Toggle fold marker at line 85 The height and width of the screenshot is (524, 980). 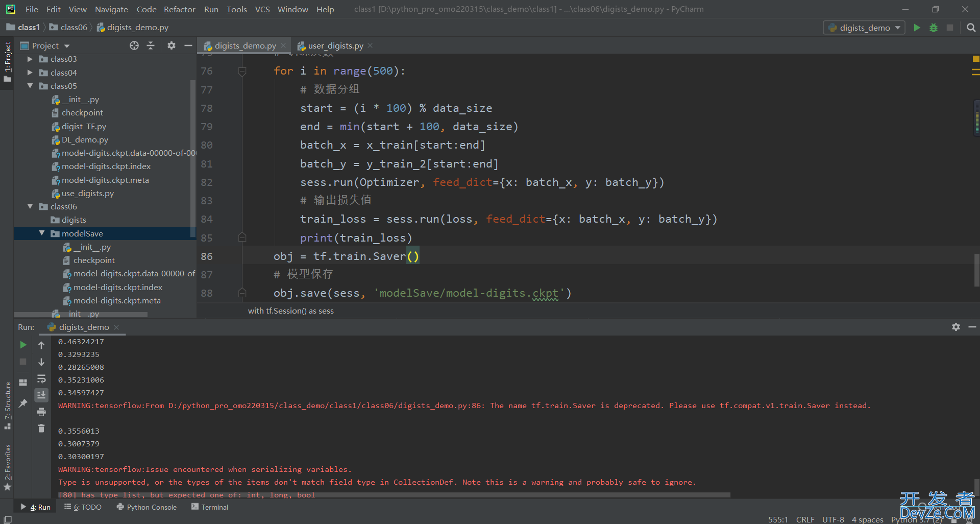[242, 237]
